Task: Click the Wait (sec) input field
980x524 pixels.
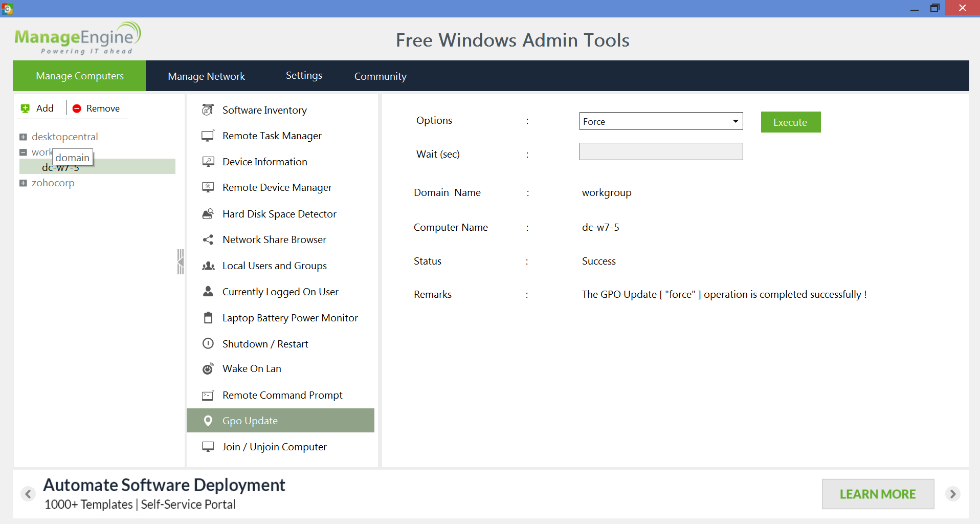Action: (661, 151)
